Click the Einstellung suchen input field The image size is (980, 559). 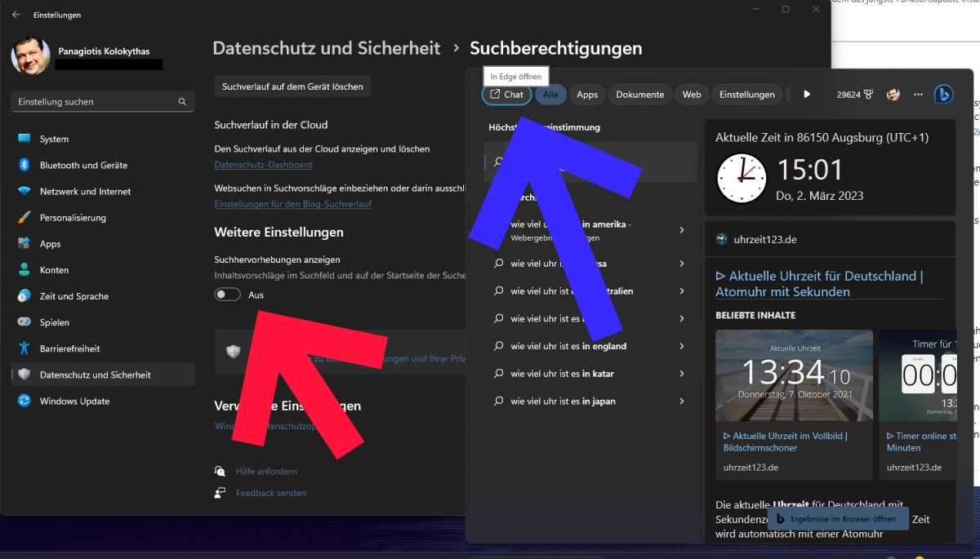tap(103, 102)
